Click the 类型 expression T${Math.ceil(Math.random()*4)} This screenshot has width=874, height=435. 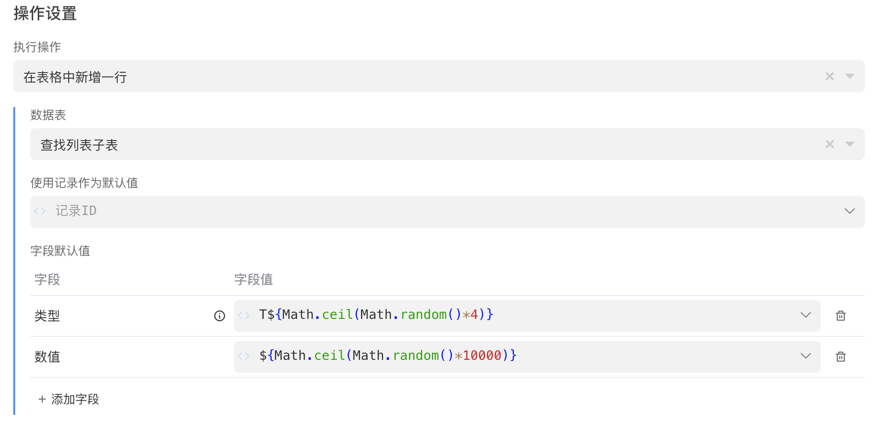(376, 315)
